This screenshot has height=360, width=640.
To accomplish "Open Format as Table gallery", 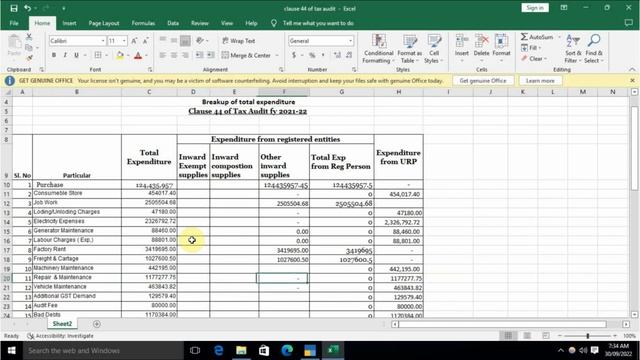I will click(409, 49).
